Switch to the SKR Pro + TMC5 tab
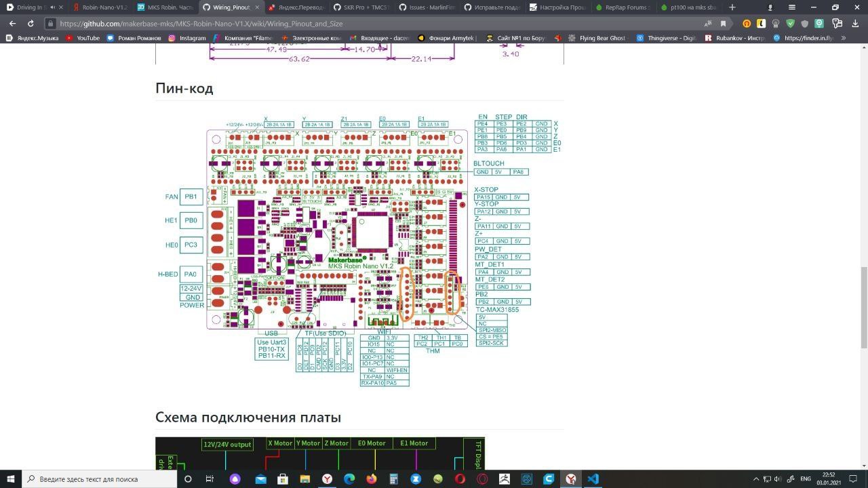This screenshot has height=488, width=868. [x=361, y=7]
